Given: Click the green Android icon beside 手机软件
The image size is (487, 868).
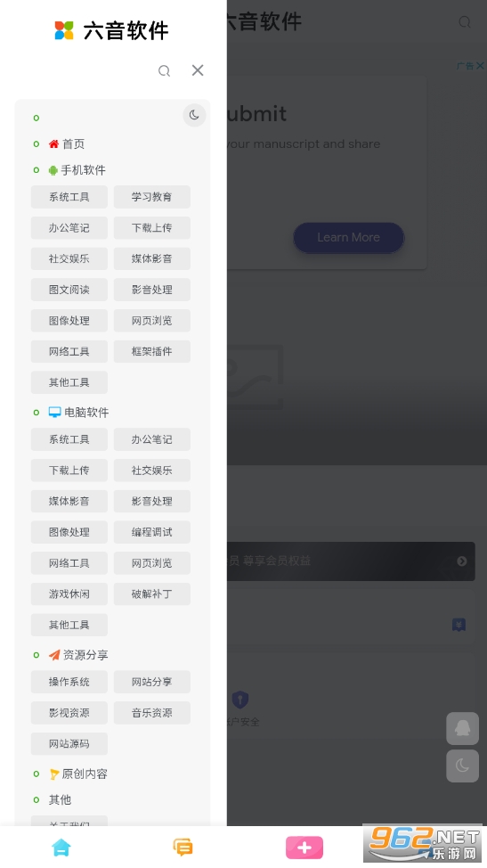Looking at the screenshot, I should click(53, 170).
